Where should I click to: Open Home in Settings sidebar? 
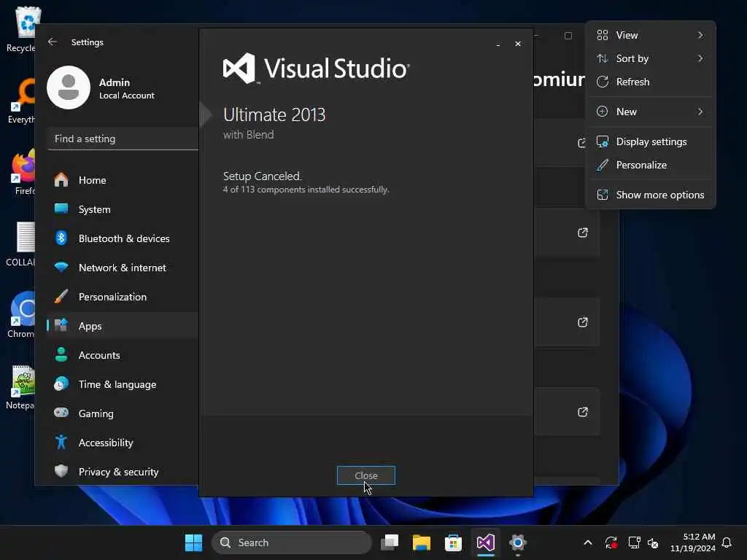click(x=123, y=180)
